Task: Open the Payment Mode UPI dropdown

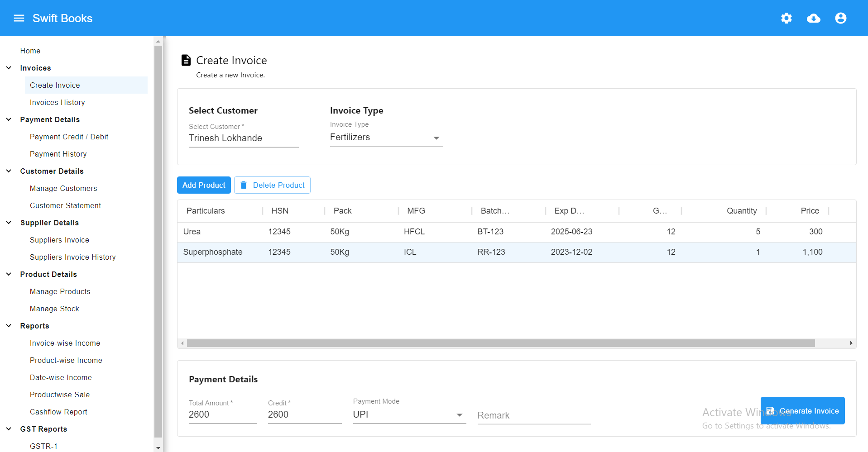Action: [x=459, y=415]
